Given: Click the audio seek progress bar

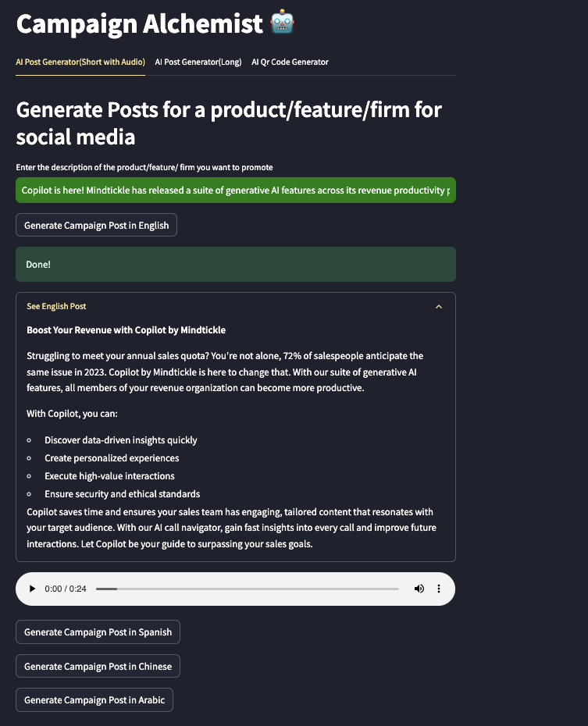Looking at the screenshot, I should point(247,589).
